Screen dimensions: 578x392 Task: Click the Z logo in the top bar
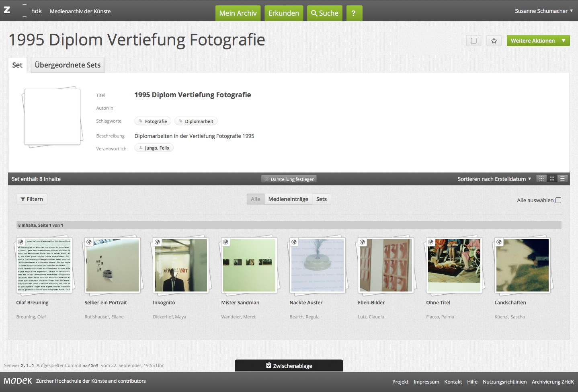coord(7,10)
